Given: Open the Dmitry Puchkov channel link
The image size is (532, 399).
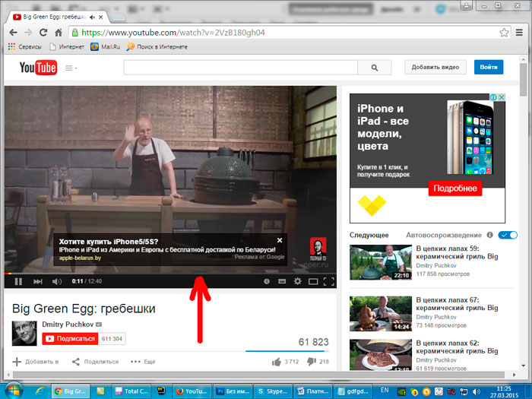Looking at the screenshot, I should (68, 325).
